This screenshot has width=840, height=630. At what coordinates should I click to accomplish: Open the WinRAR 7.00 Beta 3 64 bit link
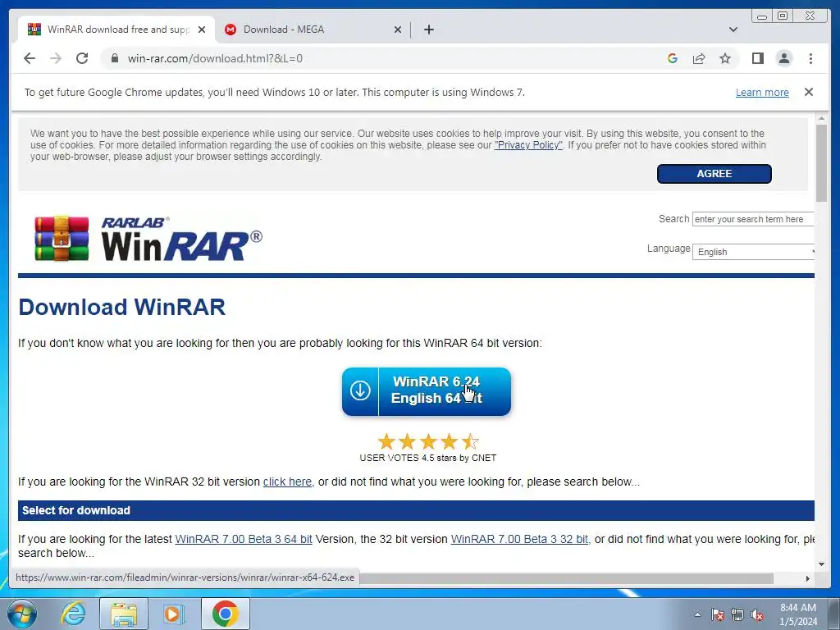244,539
